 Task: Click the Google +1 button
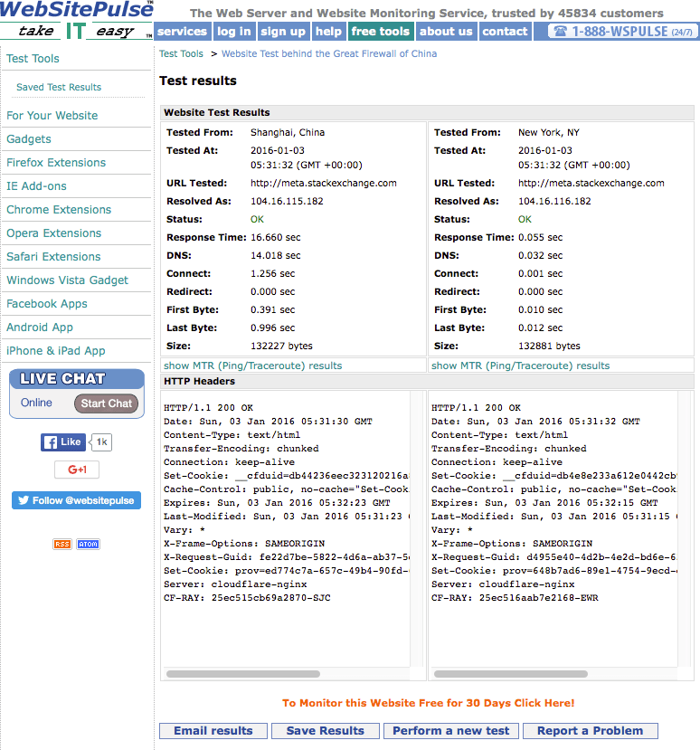click(x=77, y=470)
